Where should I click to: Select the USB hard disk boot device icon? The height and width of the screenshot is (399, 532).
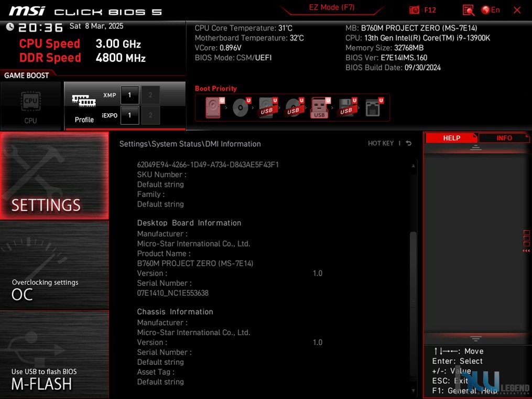[x=268, y=107]
